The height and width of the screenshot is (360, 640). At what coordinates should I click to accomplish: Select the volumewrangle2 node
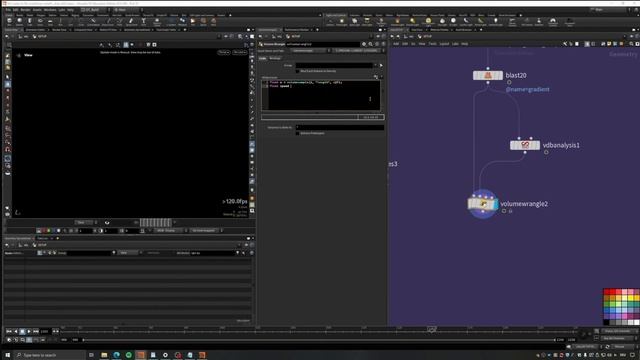[x=483, y=204]
